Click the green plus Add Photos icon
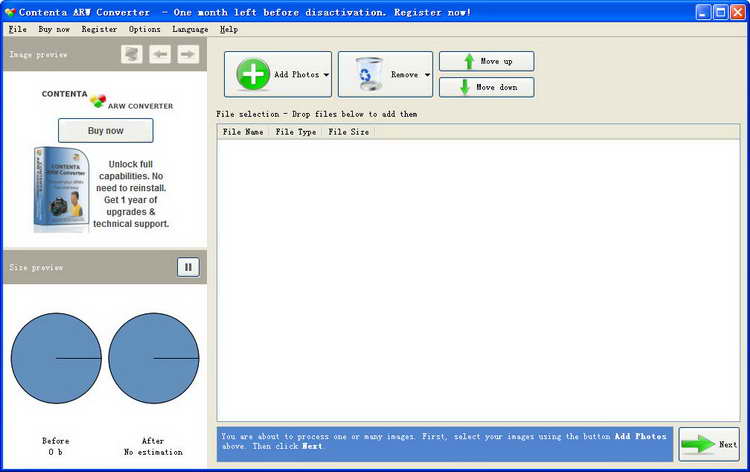 click(x=253, y=75)
